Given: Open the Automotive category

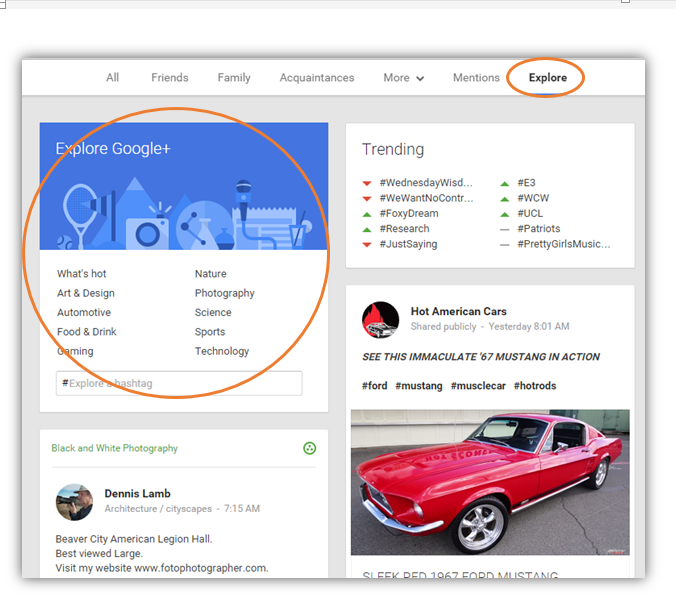Looking at the screenshot, I should (x=84, y=313).
